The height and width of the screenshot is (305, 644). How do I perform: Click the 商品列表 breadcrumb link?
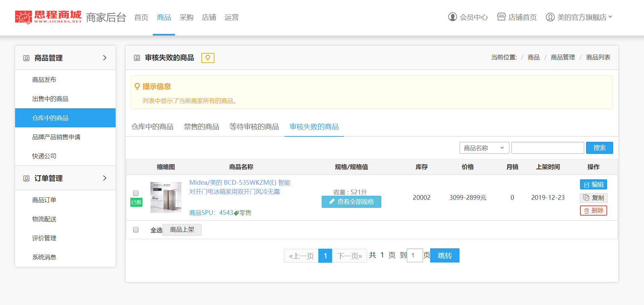pyautogui.click(x=598, y=57)
